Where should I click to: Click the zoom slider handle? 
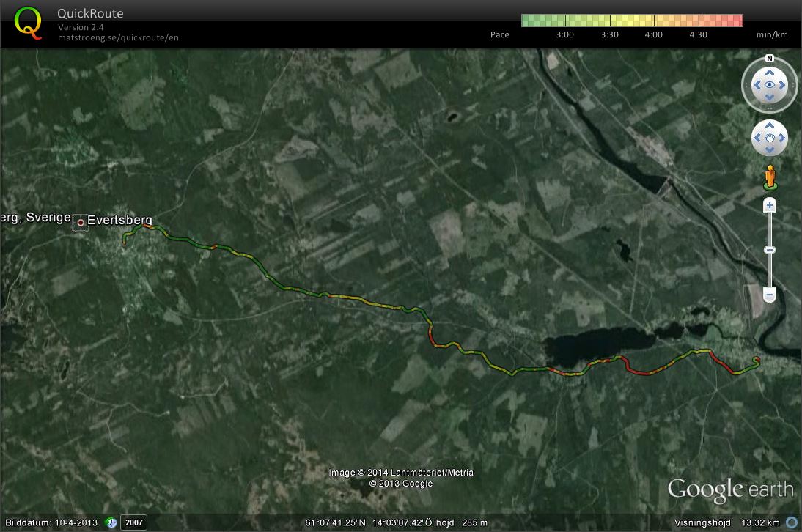tap(770, 251)
